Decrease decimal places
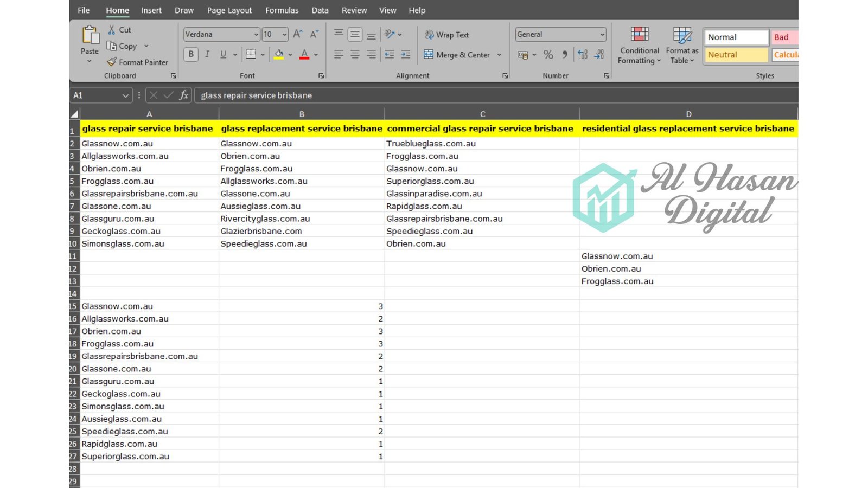The image size is (868, 488). click(x=599, y=55)
